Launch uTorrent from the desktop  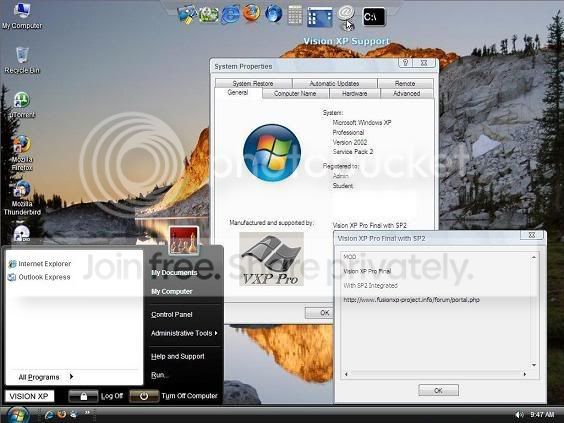(x=22, y=105)
